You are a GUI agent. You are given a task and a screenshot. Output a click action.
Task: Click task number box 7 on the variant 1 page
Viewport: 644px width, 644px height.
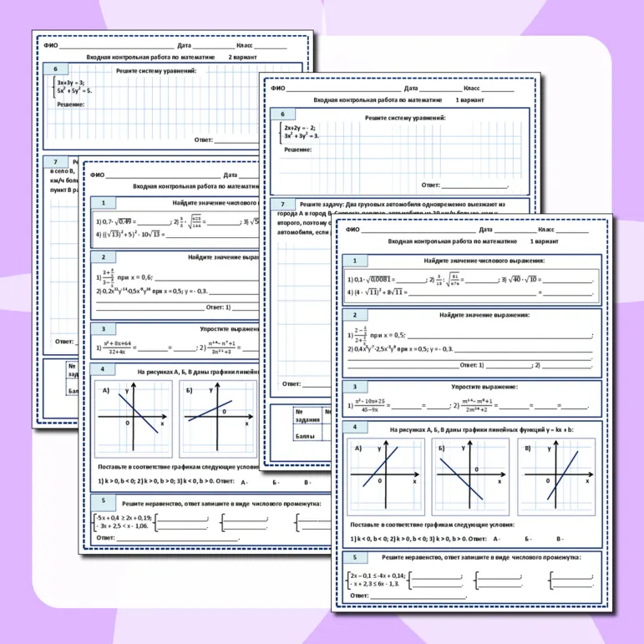point(282,204)
